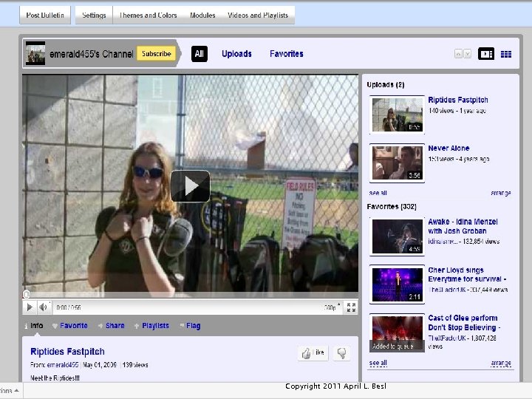Click the thumbs up Like button
This screenshot has height=399, width=532.
click(x=313, y=353)
